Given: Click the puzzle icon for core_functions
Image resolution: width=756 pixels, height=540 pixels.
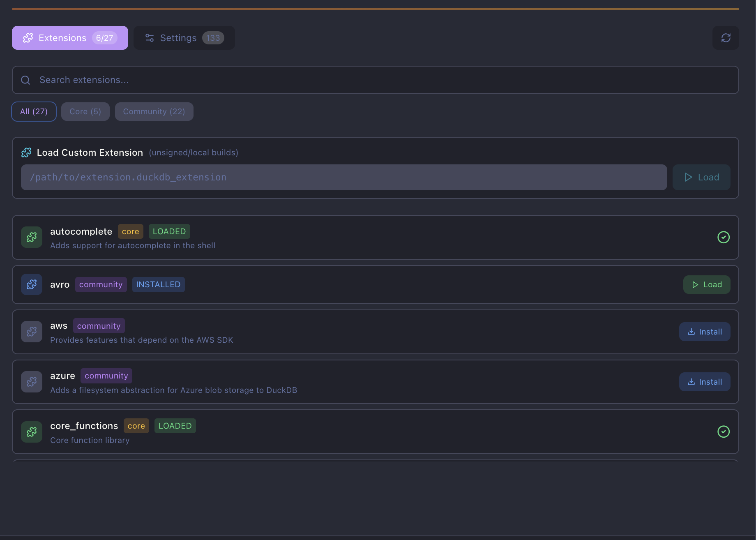Looking at the screenshot, I should 31,432.
